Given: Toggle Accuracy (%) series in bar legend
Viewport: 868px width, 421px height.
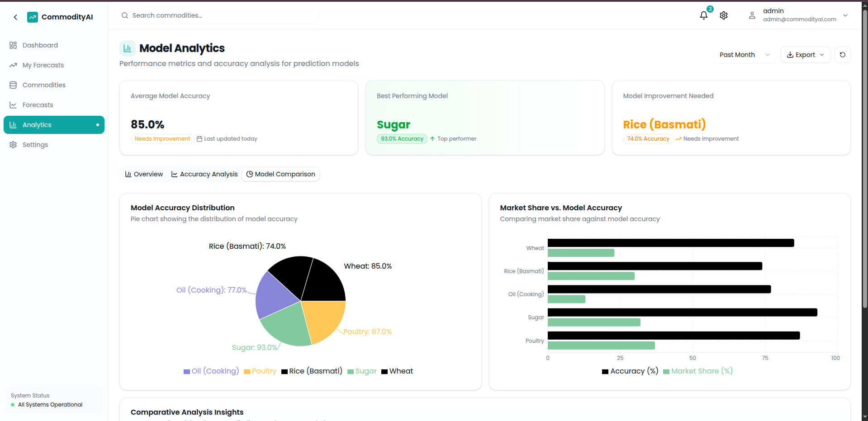Looking at the screenshot, I should (630, 371).
